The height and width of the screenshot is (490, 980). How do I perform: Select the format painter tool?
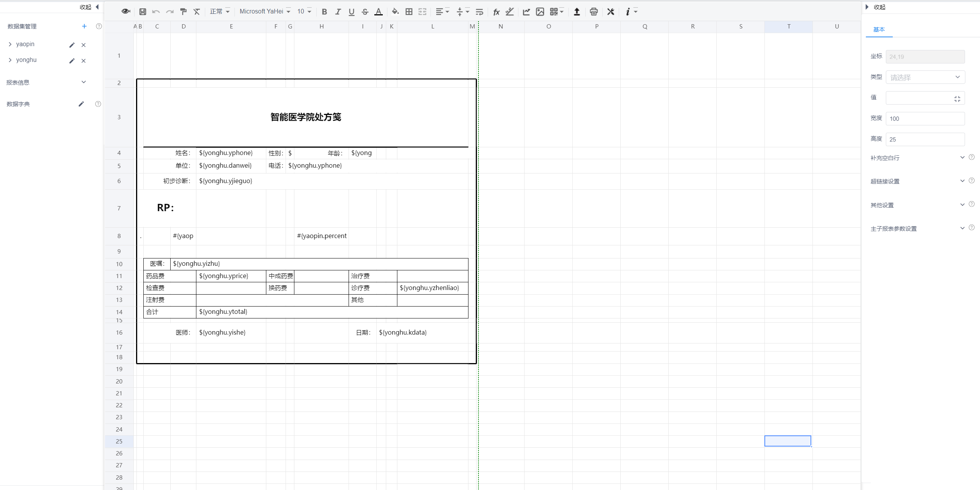click(183, 12)
